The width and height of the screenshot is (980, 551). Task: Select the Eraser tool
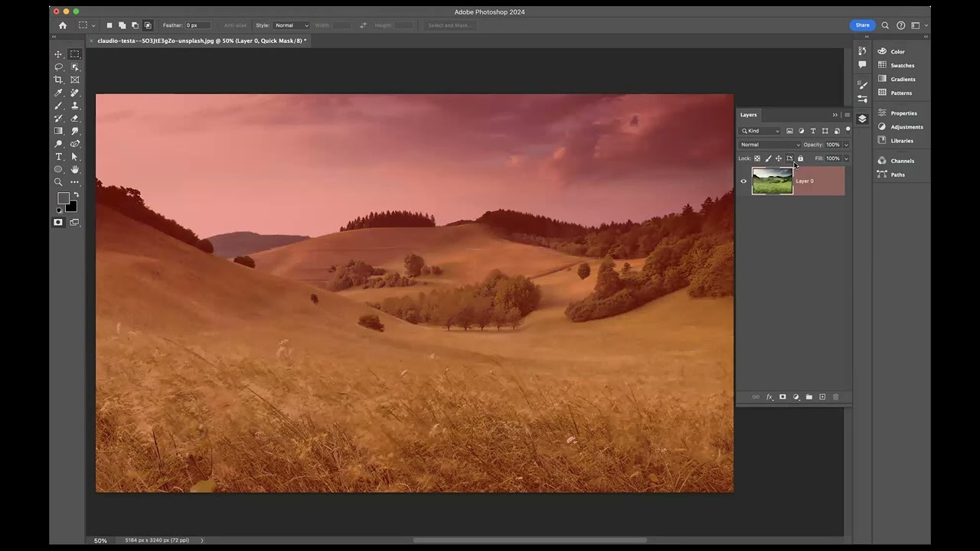[74, 119]
